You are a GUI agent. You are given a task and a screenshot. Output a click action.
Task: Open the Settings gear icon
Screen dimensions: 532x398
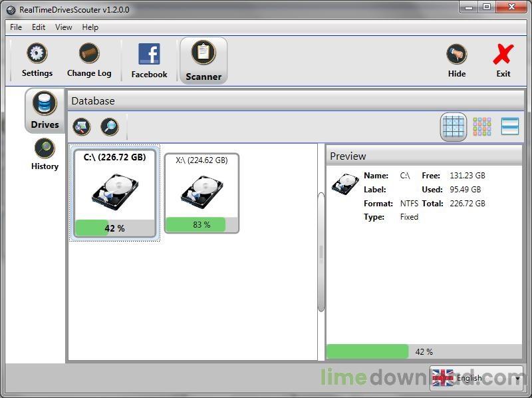pyautogui.click(x=37, y=54)
